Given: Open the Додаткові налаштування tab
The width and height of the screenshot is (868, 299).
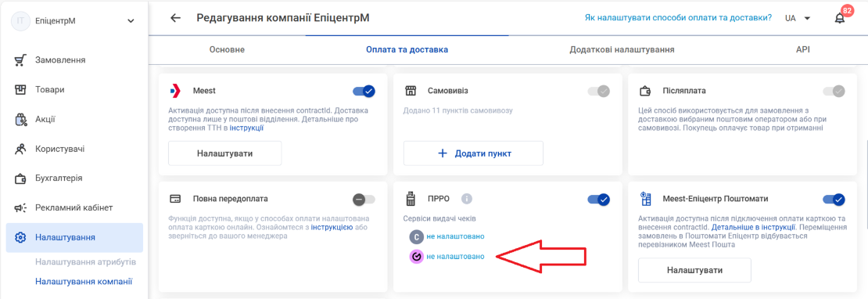Looking at the screenshot, I should point(622,50).
